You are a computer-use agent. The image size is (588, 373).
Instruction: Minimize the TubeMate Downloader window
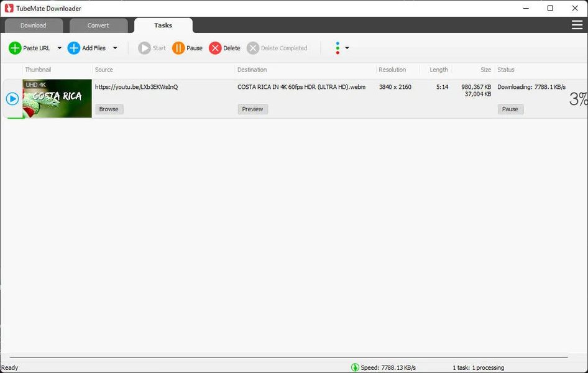pyautogui.click(x=526, y=8)
